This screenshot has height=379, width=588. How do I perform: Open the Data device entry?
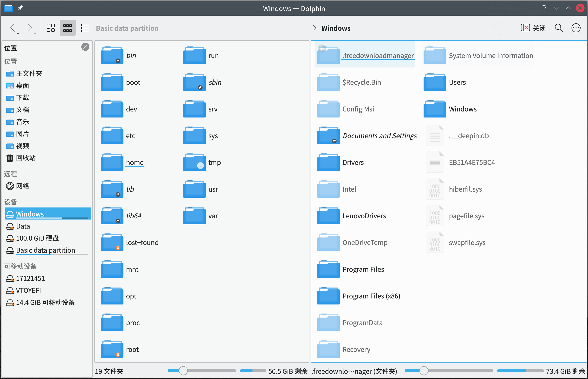23,226
